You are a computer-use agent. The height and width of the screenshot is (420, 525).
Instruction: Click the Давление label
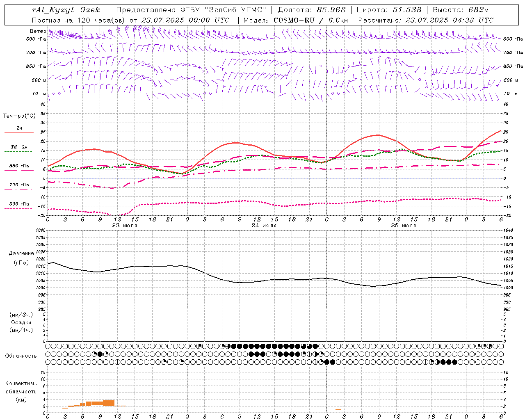pos(21,253)
